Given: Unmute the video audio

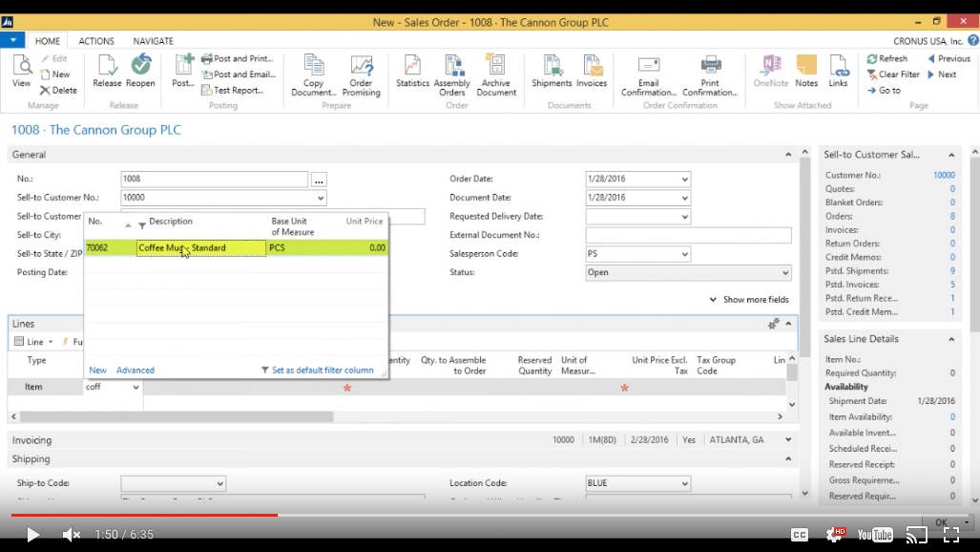Looking at the screenshot, I should [72, 535].
